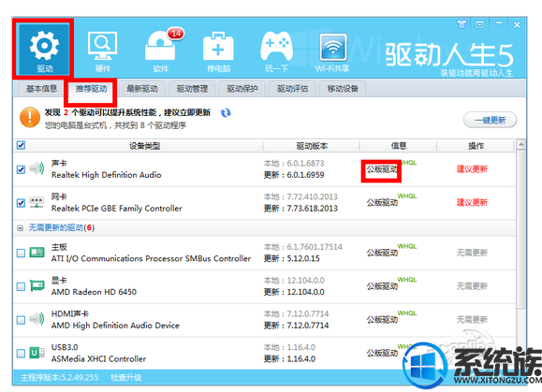Toggle the select-all checkbox in table header
The height and width of the screenshot is (392, 542).
21,145
